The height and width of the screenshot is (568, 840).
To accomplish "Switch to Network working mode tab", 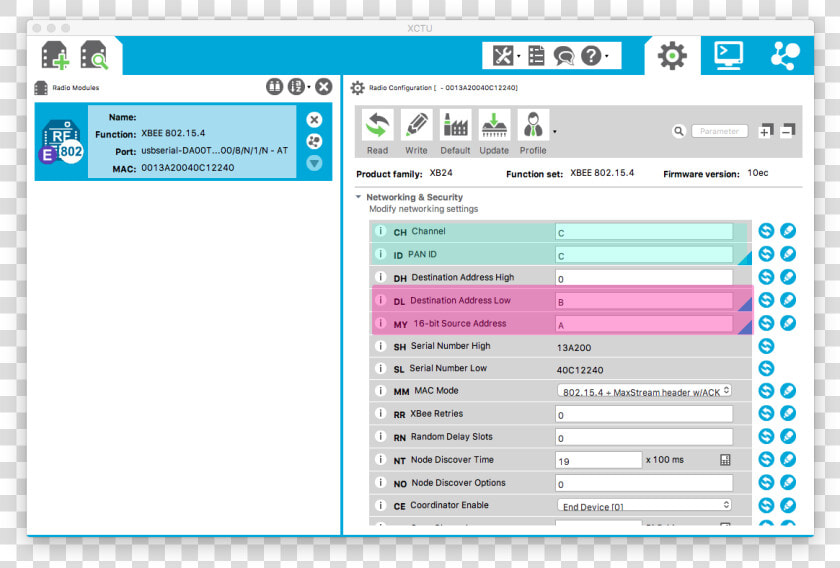I will 785,55.
